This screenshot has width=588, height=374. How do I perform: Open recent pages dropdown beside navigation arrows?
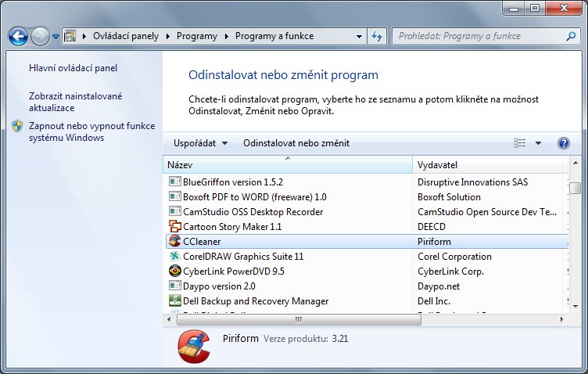56,37
